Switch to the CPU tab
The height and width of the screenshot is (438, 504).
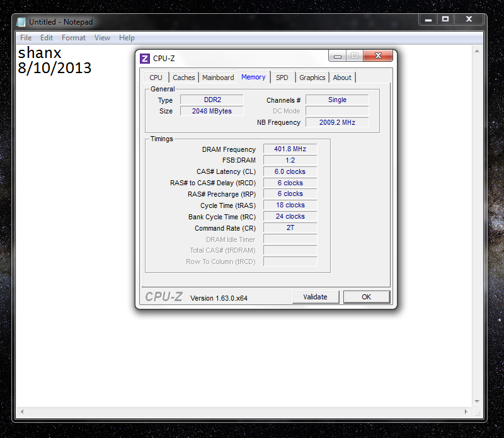click(156, 78)
